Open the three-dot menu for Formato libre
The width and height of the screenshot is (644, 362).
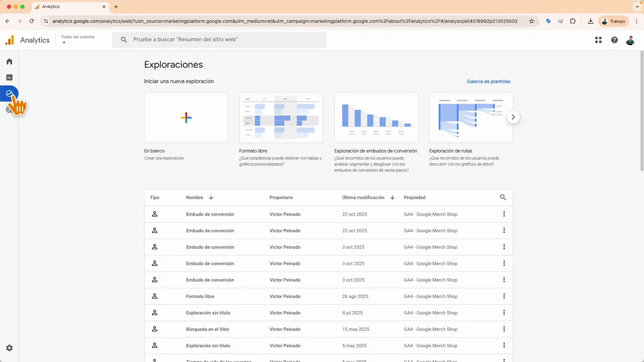tap(504, 296)
